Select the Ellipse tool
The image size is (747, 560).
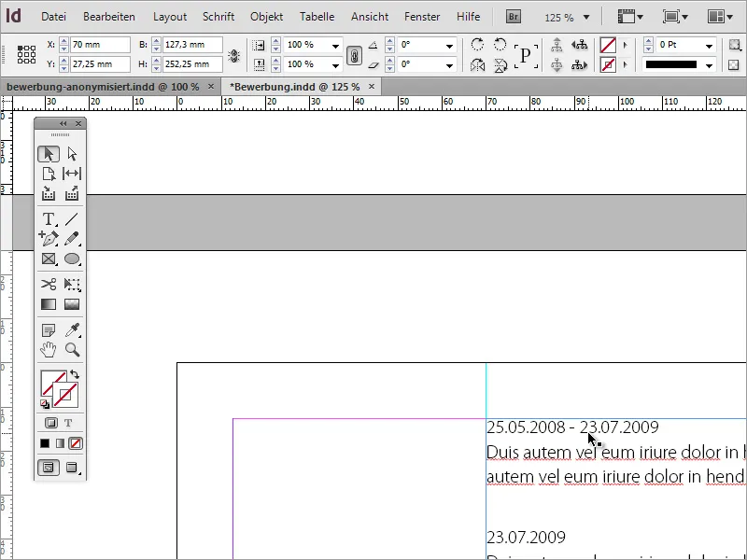click(x=72, y=259)
